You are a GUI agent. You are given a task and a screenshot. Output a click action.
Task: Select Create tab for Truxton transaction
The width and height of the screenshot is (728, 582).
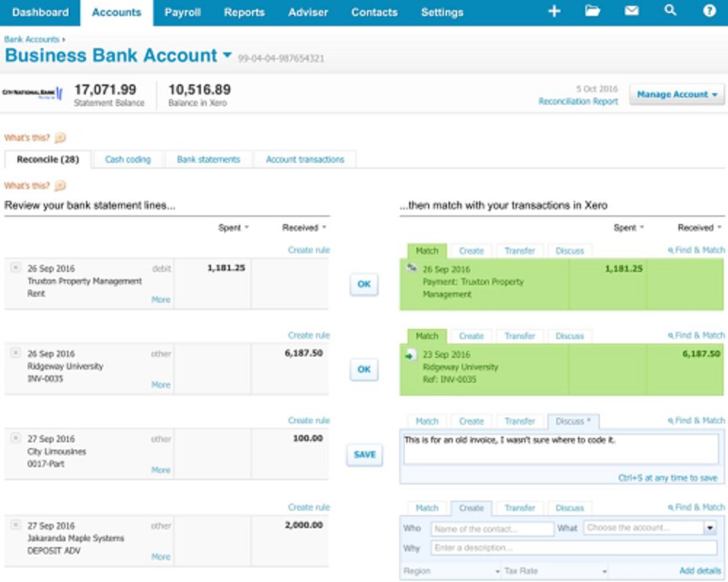click(471, 251)
